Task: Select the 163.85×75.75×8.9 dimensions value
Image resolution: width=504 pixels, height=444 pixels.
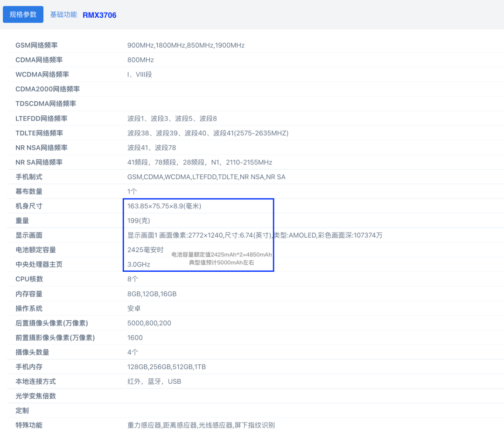Action: click(167, 205)
